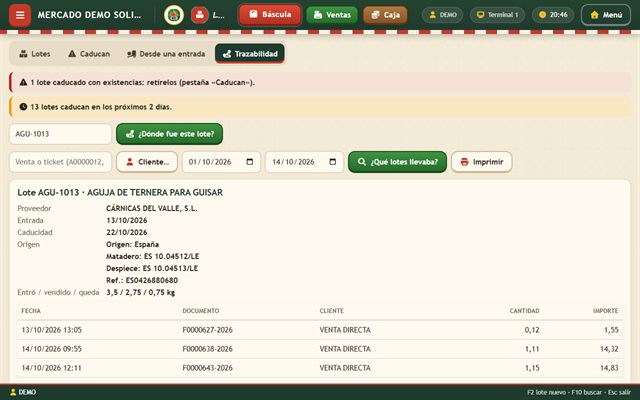
Task: Click Despiece: ES 10.04513/LE text
Action: 152,268
